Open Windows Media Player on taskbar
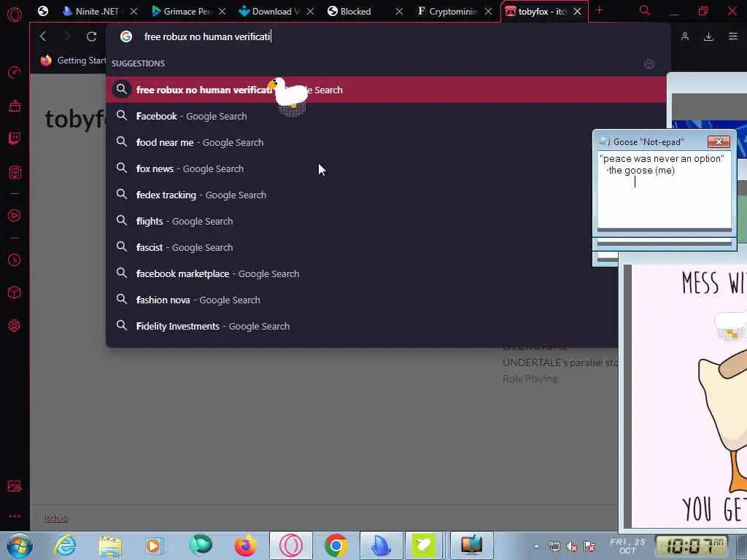The width and height of the screenshot is (747, 560). (155, 545)
